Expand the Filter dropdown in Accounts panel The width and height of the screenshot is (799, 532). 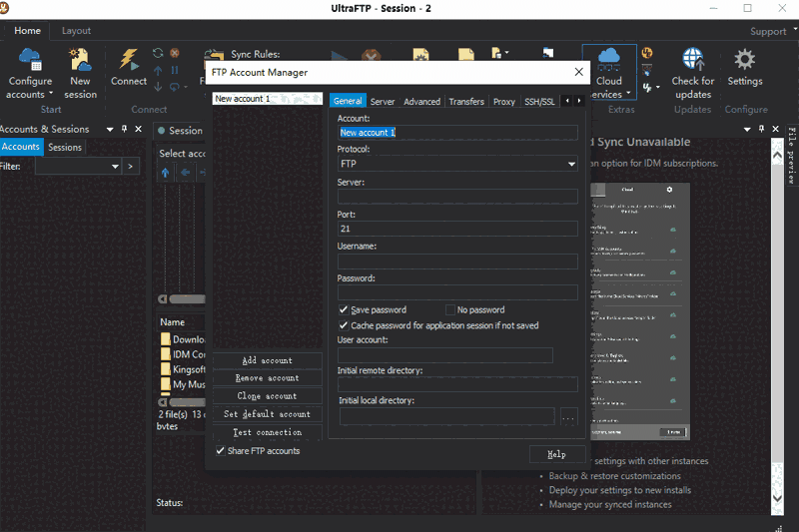(116, 167)
